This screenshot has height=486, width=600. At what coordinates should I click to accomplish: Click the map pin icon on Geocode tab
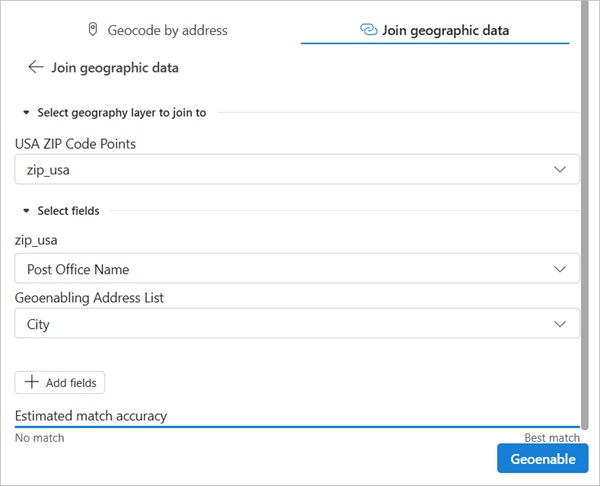(93, 30)
